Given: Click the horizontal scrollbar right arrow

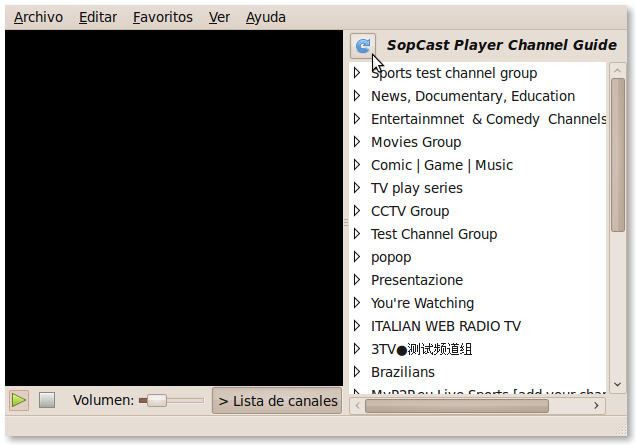Looking at the screenshot, I should point(598,406).
